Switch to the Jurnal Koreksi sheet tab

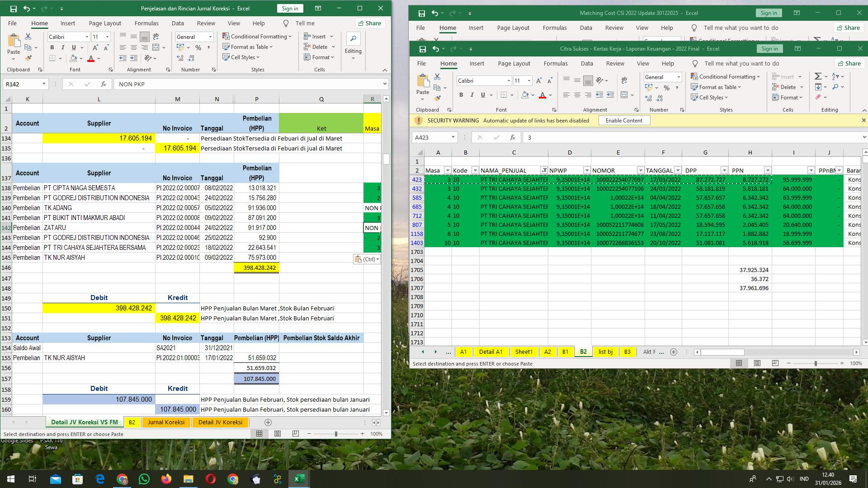(x=166, y=422)
